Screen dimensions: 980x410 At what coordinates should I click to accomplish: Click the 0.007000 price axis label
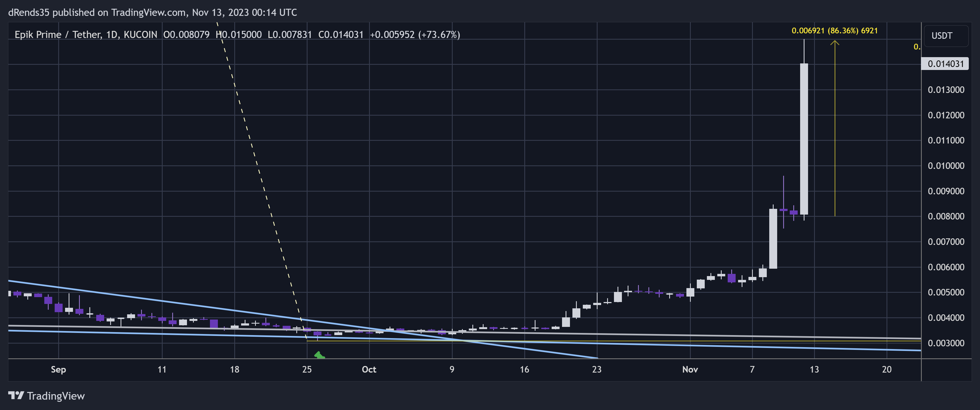click(946, 242)
